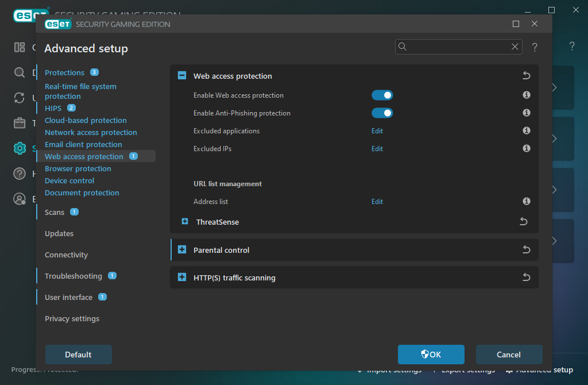Open Help and support icon in main sidebar
This screenshot has width=588, height=385.
pyautogui.click(x=20, y=174)
